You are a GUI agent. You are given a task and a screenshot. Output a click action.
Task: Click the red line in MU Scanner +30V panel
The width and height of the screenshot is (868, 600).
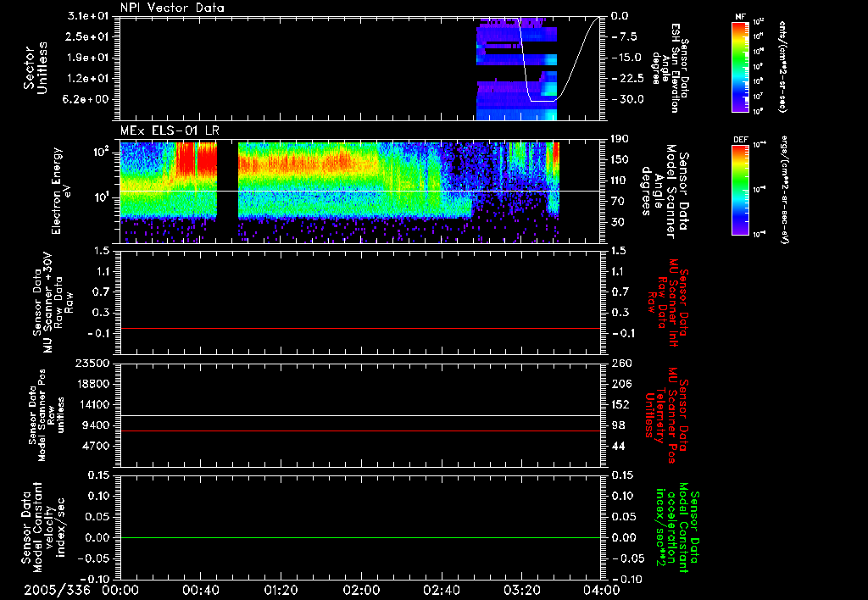[360, 329]
